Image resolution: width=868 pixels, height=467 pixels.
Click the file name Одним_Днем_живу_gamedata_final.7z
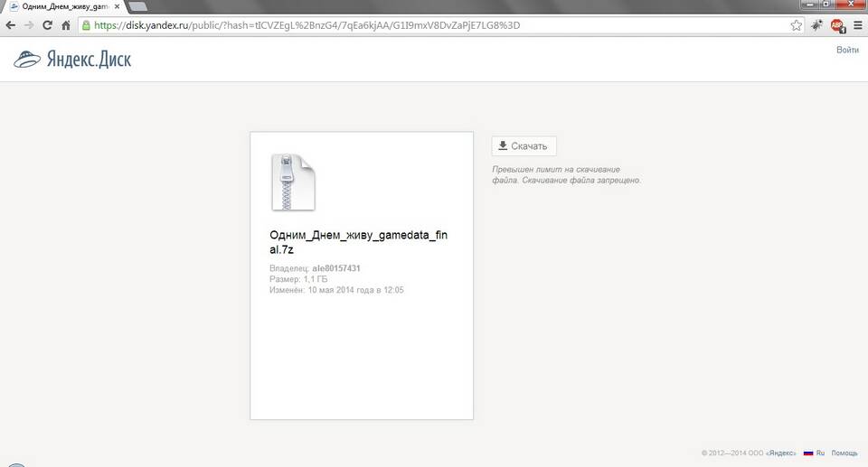(x=358, y=242)
